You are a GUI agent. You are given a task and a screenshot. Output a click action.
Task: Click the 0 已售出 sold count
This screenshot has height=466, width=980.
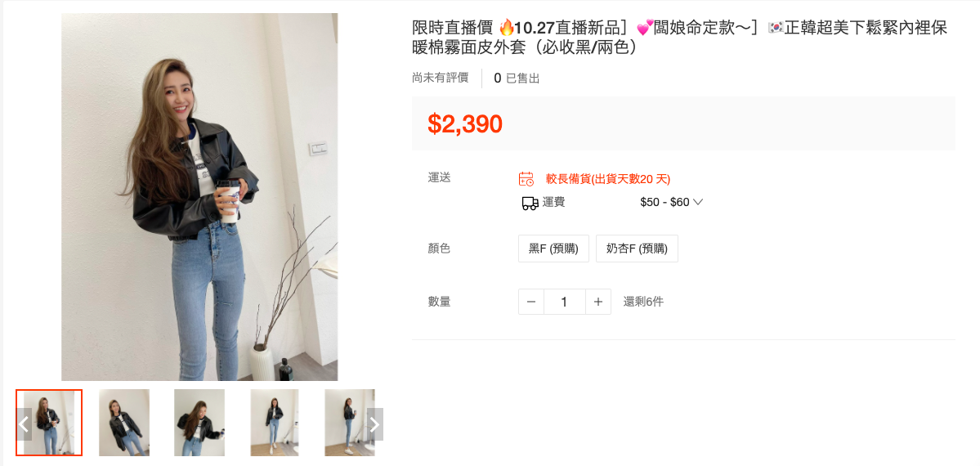[517, 78]
